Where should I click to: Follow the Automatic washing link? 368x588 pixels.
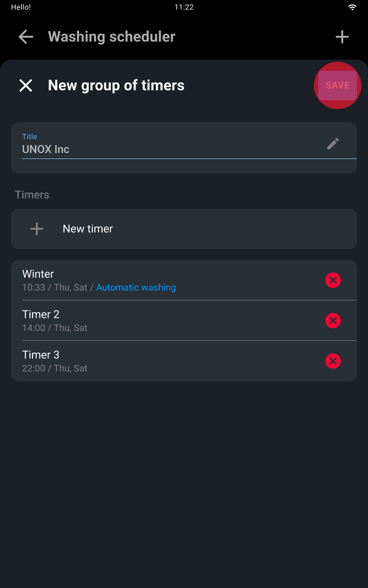(136, 288)
